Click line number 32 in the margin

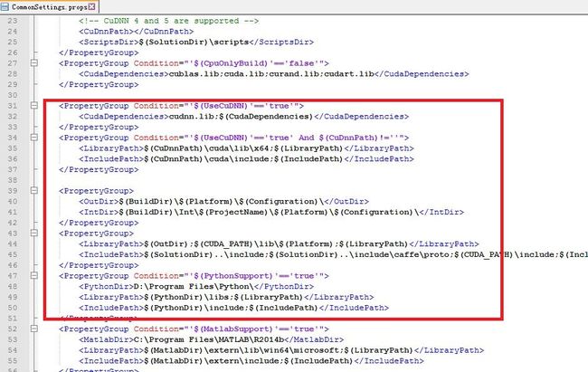[13, 117]
